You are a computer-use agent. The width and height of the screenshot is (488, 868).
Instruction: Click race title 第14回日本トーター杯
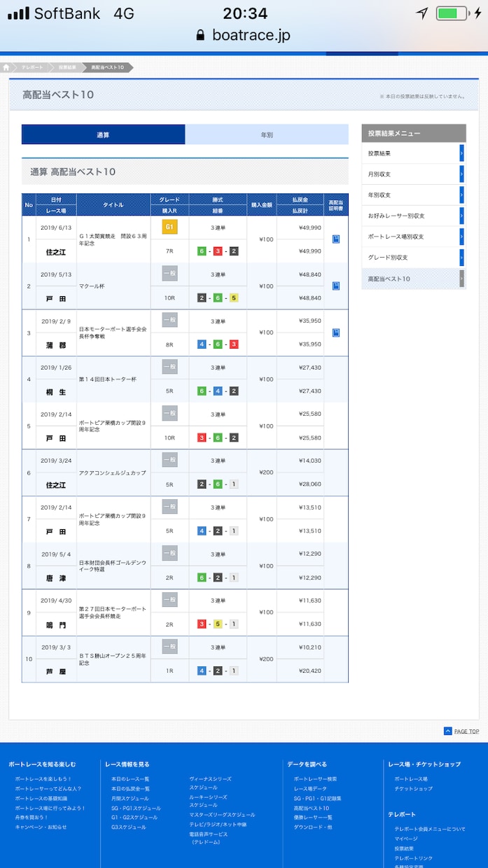[106, 379]
